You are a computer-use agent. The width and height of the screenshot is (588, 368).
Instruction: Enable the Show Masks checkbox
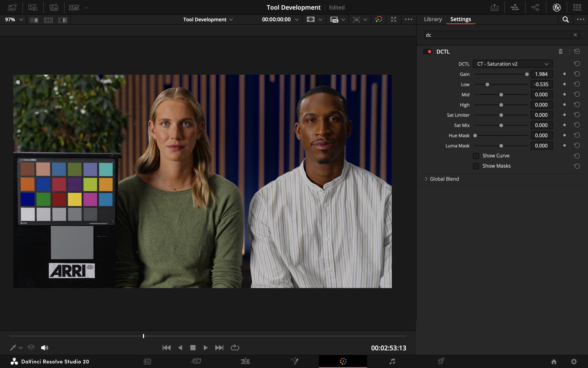tap(476, 166)
